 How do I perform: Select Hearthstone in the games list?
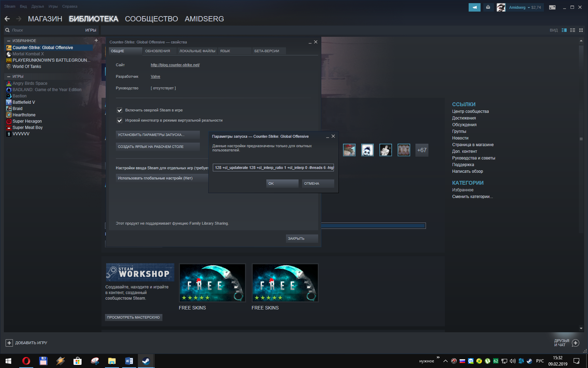pyautogui.click(x=24, y=115)
